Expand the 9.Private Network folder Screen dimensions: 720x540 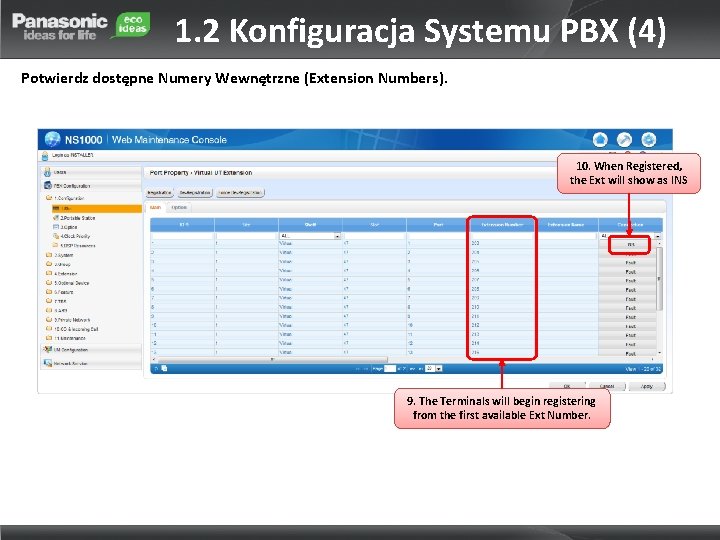pyautogui.click(x=49, y=320)
